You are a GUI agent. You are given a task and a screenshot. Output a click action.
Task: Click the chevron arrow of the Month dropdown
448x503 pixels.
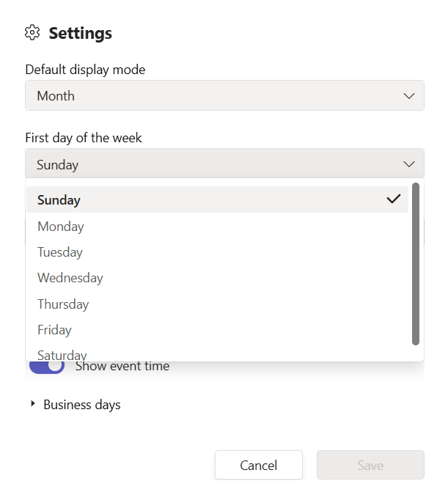408,96
